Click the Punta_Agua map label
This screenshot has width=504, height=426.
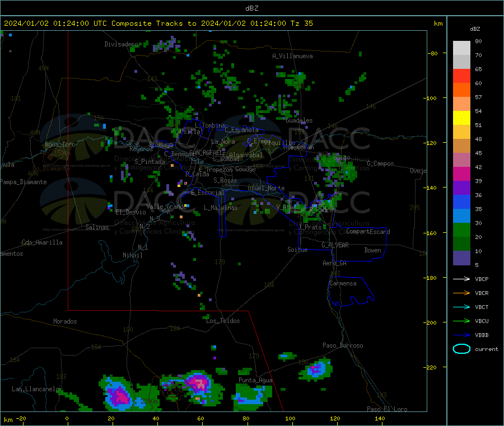coord(255,380)
